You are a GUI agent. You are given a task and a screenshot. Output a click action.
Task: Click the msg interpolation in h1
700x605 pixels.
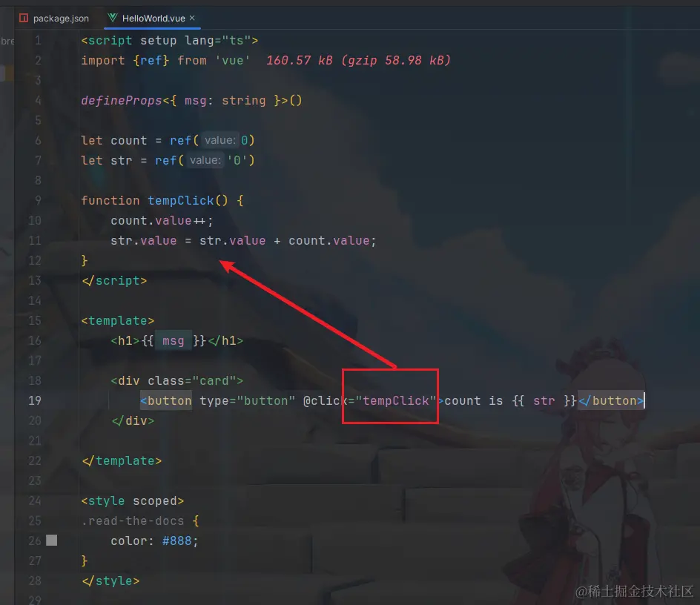point(174,340)
